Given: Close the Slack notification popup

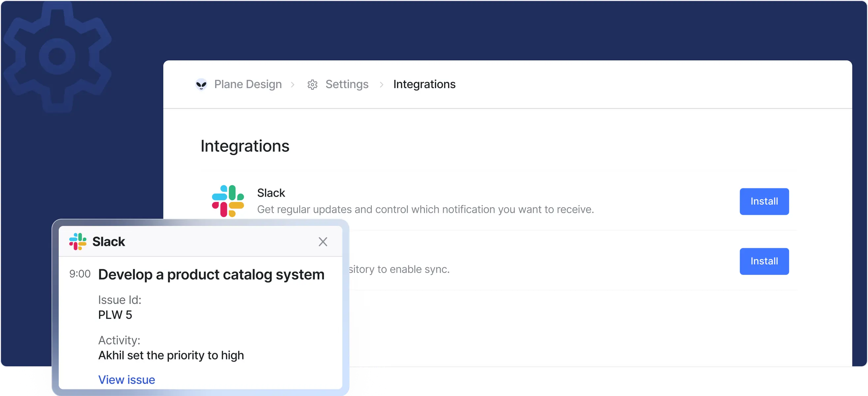Looking at the screenshot, I should pyautogui.click(x=323, y=242).
